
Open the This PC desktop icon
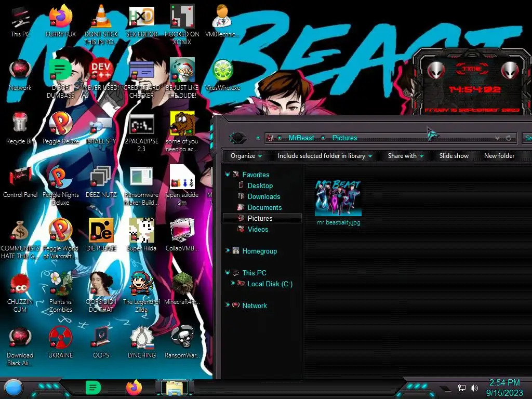20,21
